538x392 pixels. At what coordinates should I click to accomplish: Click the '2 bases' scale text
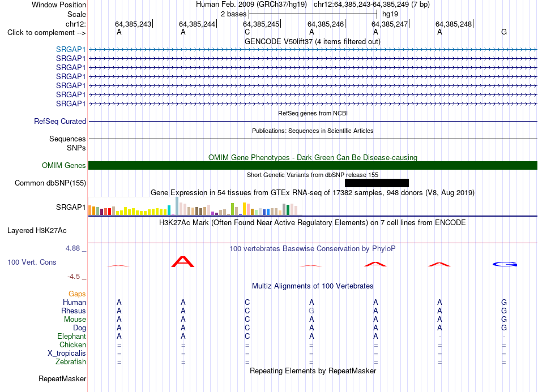pyautogui.click(x=233, y=14)
